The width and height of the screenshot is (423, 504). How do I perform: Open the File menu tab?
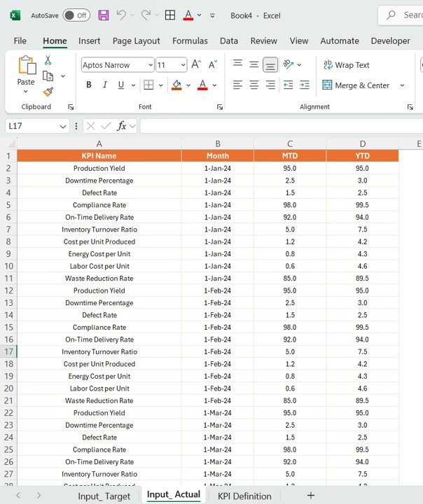tap(20, 41)
